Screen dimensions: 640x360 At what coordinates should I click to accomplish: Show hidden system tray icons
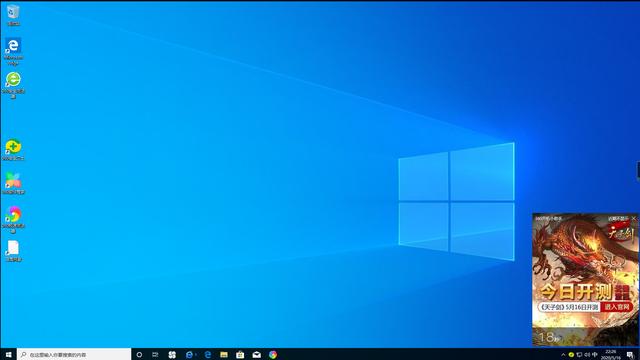pyautogui.click(x=563, y=355)
